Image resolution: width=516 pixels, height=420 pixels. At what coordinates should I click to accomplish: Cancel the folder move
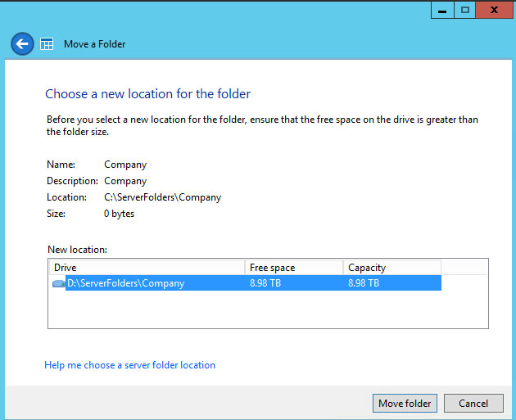point(473,403)
